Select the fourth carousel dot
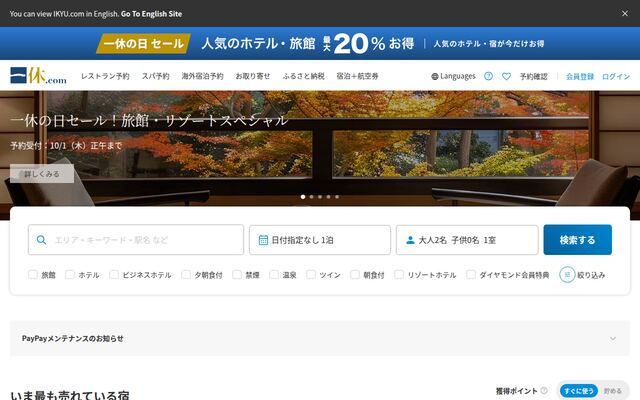 point(329,197)
